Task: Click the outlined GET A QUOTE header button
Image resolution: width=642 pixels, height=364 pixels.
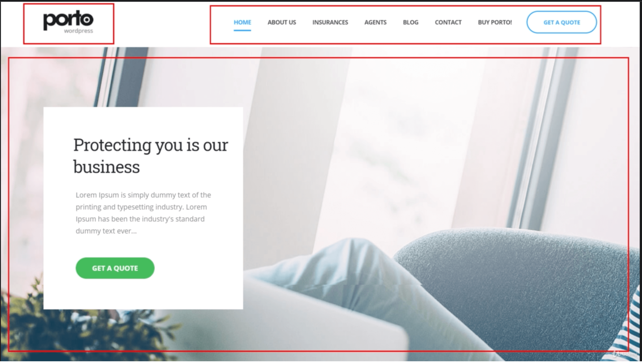Action: [562, 22]
